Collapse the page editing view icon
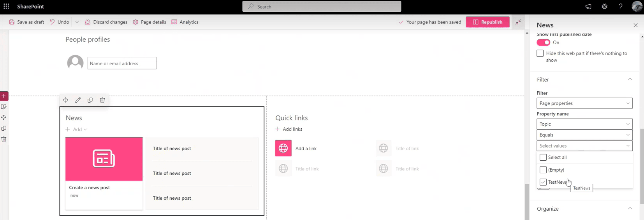Image resolution: width=644 pixels, height=220 pixels. (518, 22)
